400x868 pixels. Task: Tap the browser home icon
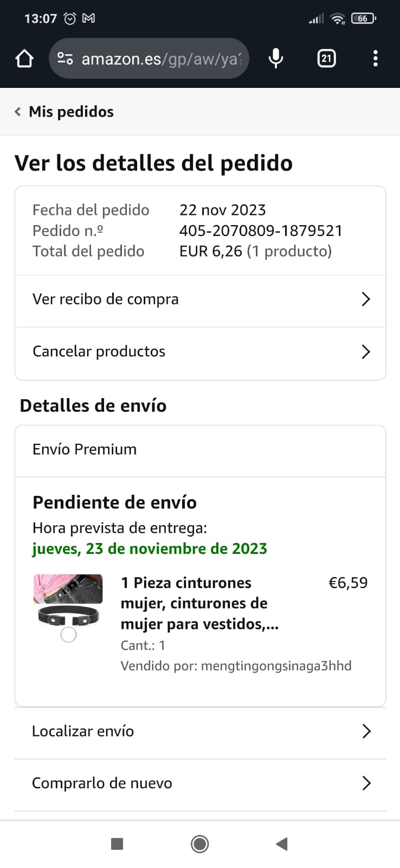point(24,59)
